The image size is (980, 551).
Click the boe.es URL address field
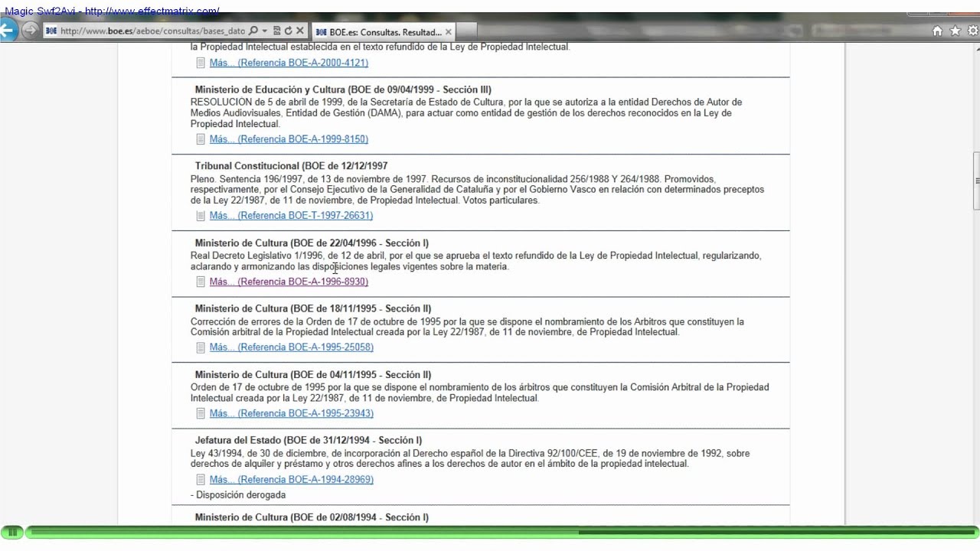click(152, 31)
